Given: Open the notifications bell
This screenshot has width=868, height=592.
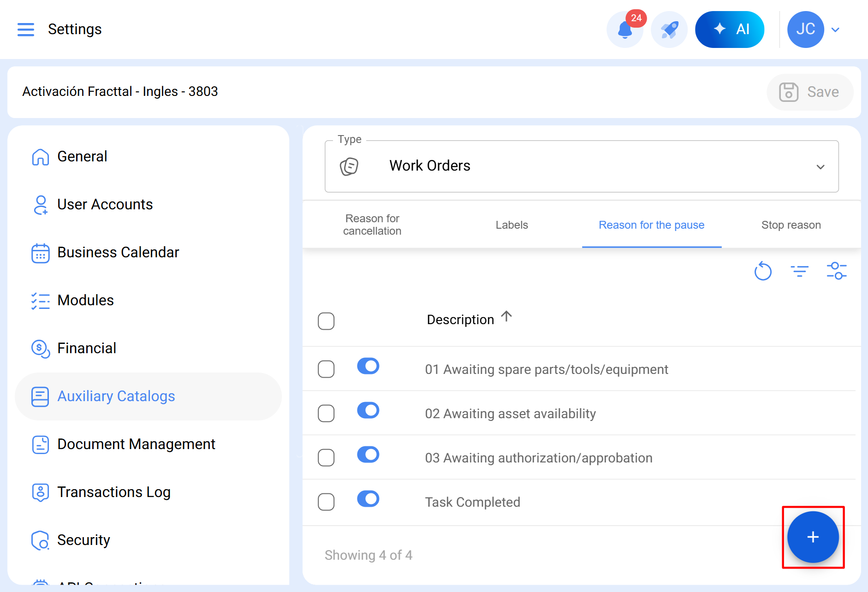Looking at the screenshot, I should pyautogui.click(x=624, y=30).
